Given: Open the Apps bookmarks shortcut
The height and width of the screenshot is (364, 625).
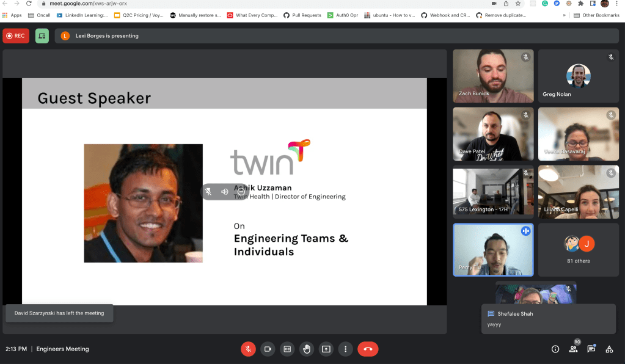Looking at the screenshot, I should pos(12,15).
